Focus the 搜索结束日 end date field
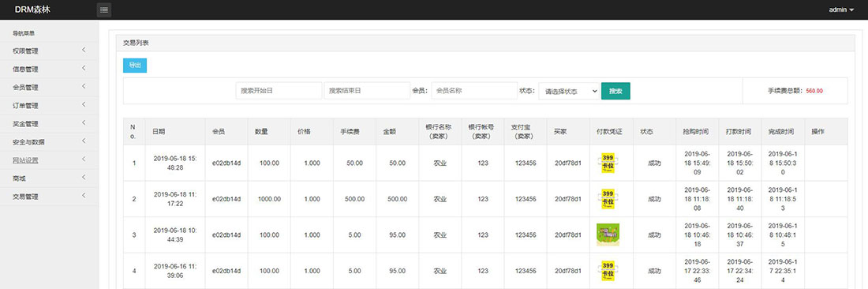 tap(367, 91)
